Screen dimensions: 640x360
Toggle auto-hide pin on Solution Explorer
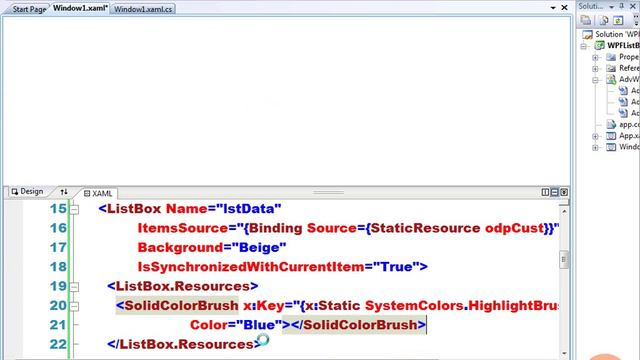tap(622, 6)
